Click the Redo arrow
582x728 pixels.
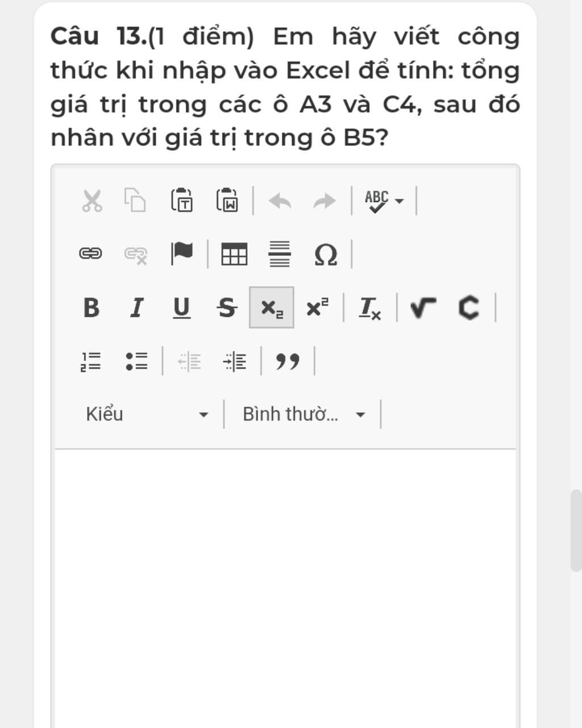[325, 201]
